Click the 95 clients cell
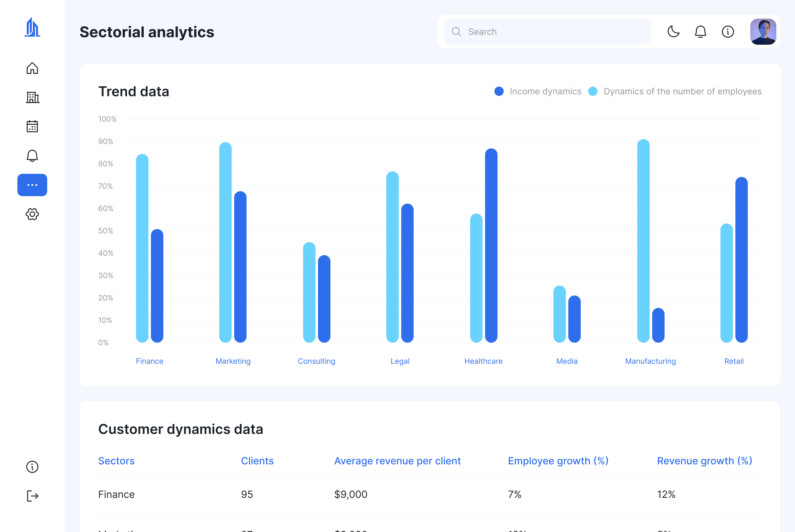 pos(247,494)
